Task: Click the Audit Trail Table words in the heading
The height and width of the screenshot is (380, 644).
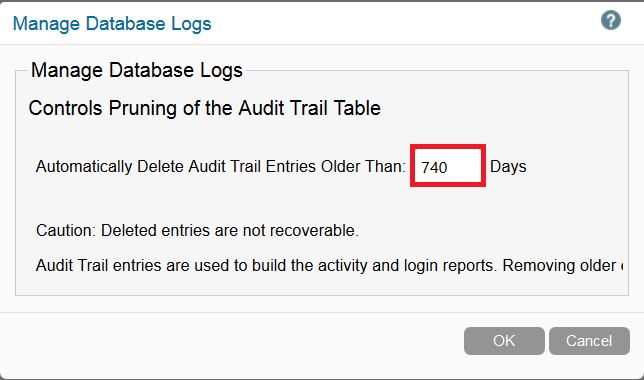Action: [x=309, y=108]
